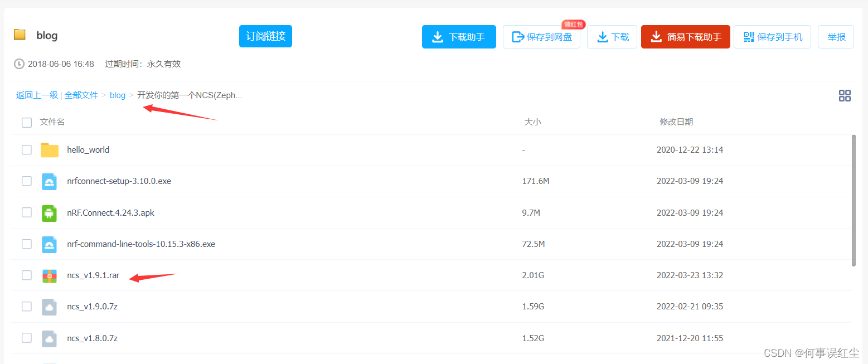Image resolution: width=868 pixels, height=364 pixels.
Task: Open ncs_v1.9.1.rar file name
Action: (x=93, y=275)
